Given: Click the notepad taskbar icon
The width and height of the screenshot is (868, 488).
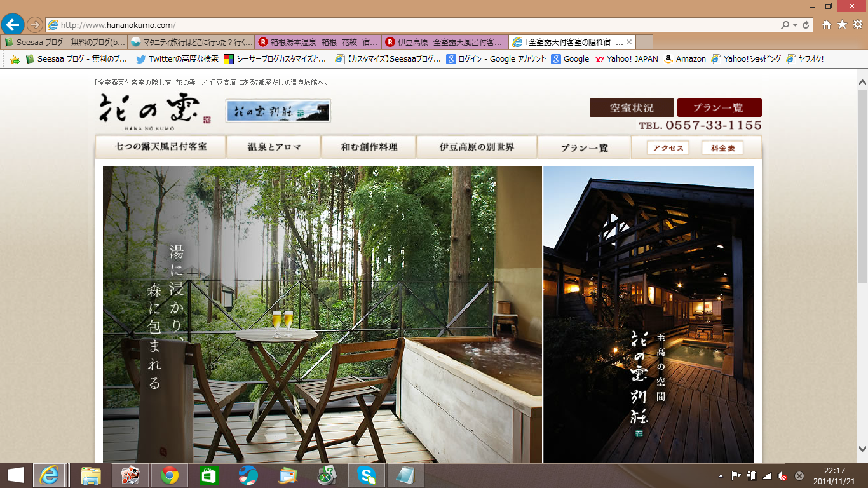Looking at the screenshot, I should pyautogui.click(x=405, y=475).
